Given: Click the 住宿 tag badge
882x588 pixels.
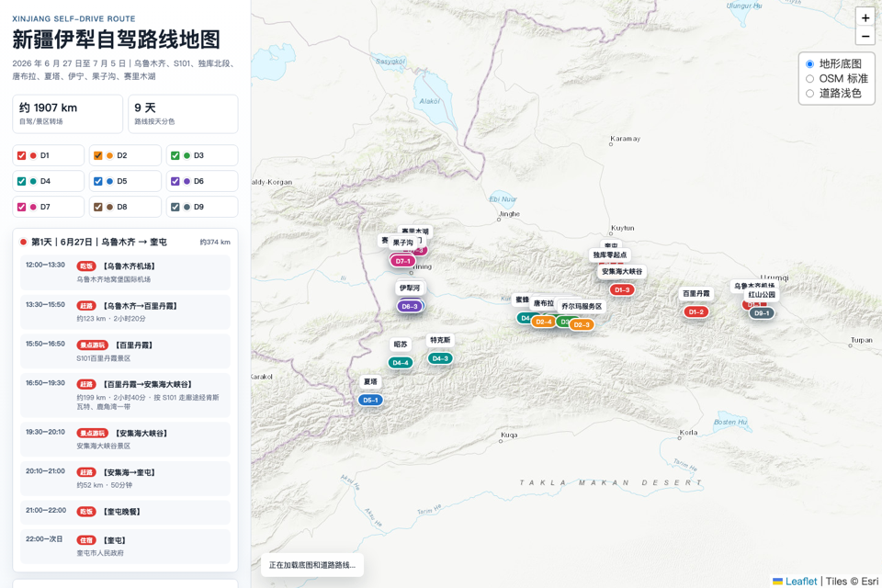Looking at the screenshot, I should pyautogui.click(x=86, y=540).
